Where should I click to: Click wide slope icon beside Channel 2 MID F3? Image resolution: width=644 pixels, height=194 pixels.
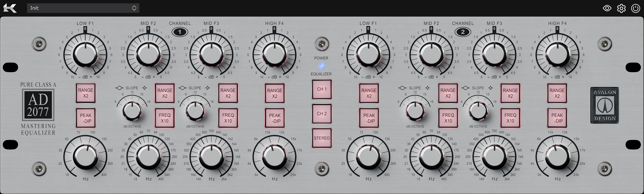(465, 88)
